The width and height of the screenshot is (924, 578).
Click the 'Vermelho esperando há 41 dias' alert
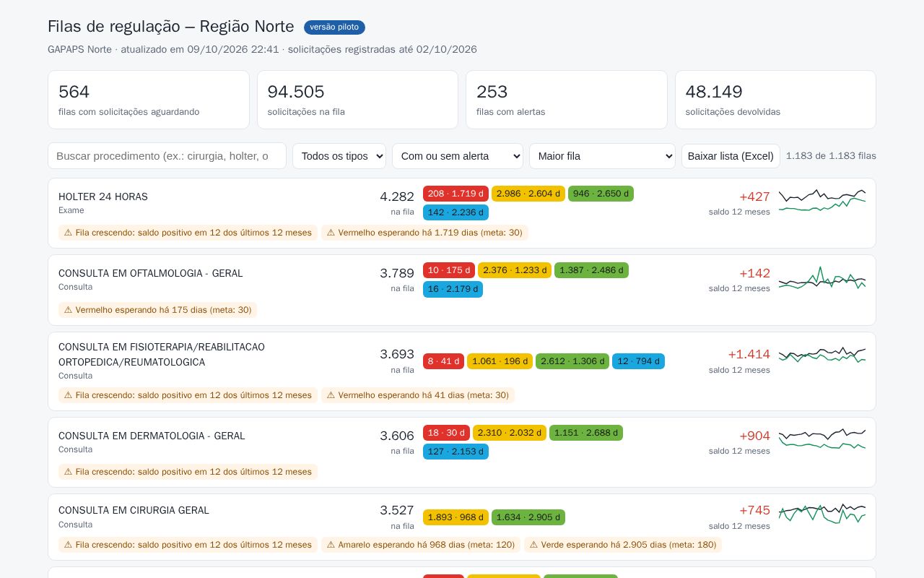(x=418, y=395)
